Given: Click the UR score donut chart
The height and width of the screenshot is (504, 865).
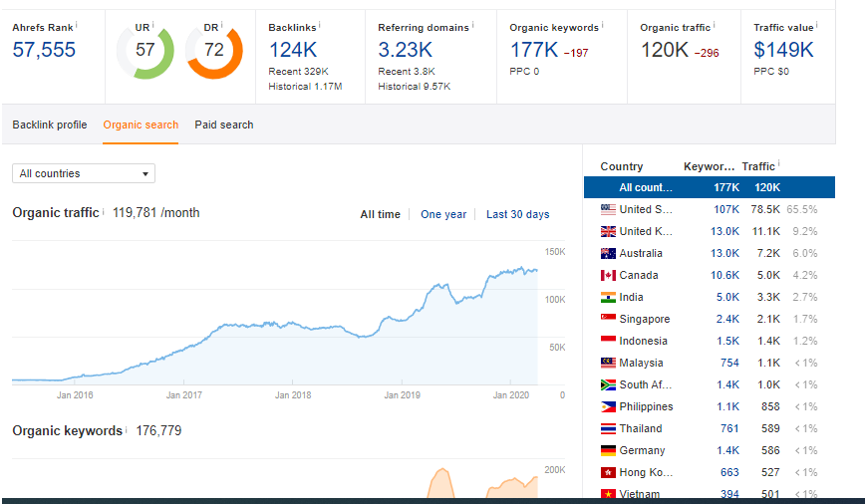Looking at the screenshot, I should (145, 50).
